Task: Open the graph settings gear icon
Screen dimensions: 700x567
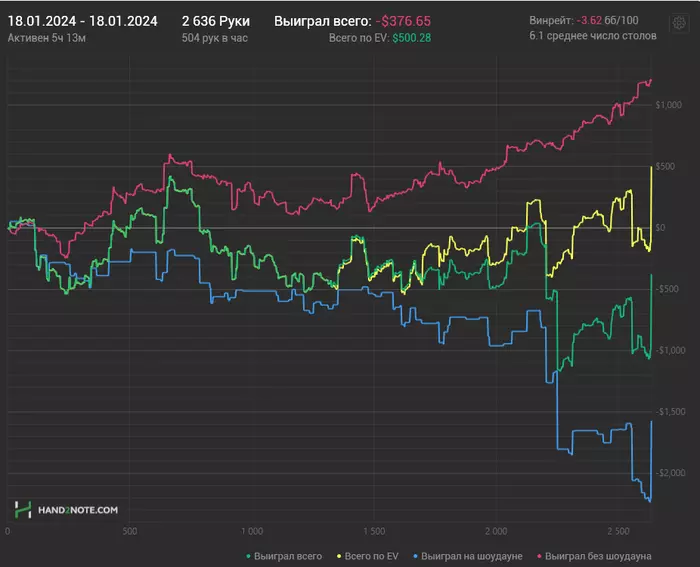Action: click(679, 23)
